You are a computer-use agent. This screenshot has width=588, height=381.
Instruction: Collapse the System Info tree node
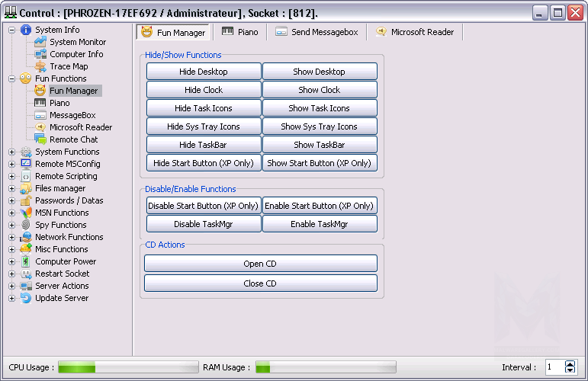[x=11, y=30]
